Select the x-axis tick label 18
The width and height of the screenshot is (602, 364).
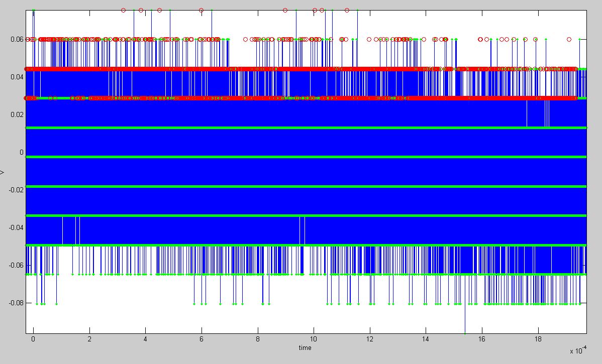click(x=538, y=339)
